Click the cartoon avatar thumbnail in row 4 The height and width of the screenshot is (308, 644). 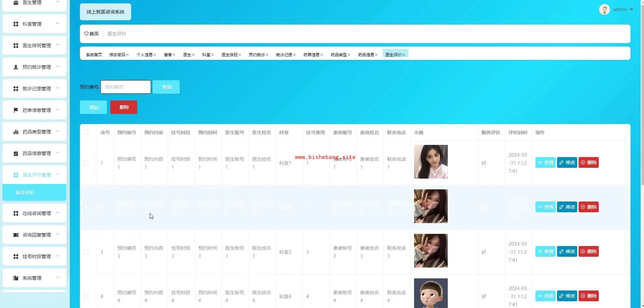tap(431, 293)
